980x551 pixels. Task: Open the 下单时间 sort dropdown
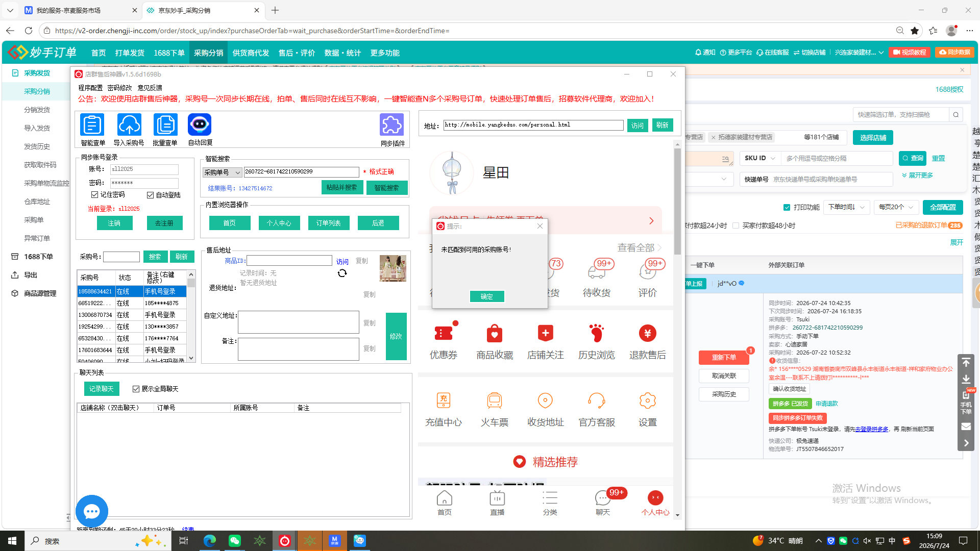[x=846, y=207]
